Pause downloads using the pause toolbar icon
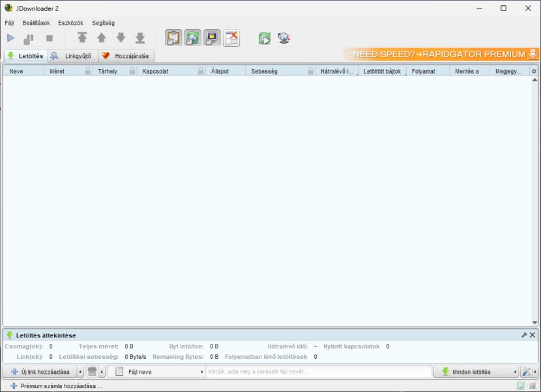 coord(28,38)
